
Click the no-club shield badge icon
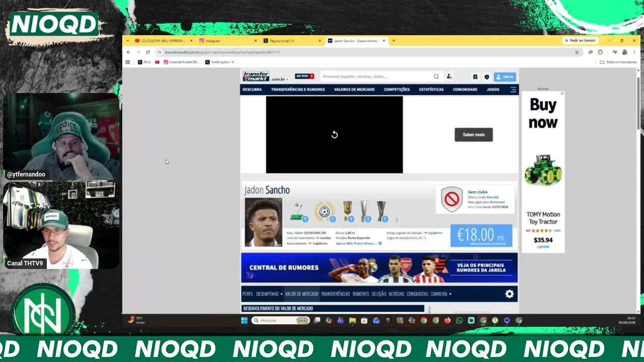coord(452,199)
